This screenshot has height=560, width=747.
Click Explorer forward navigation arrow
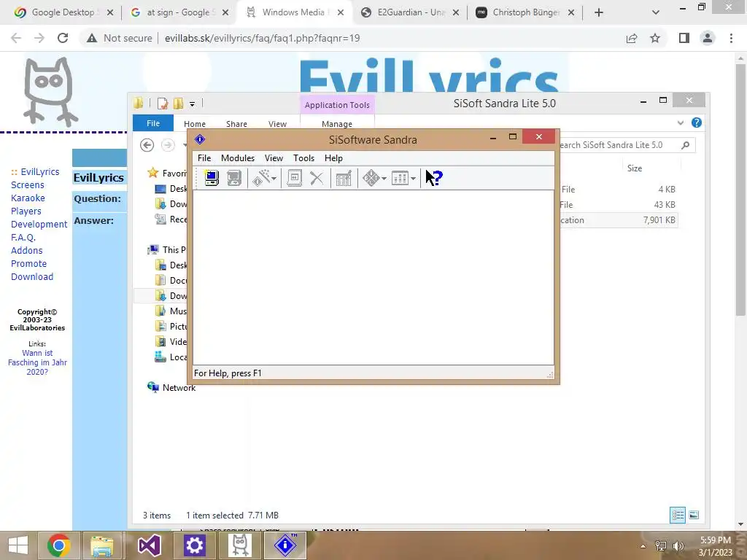168,145
